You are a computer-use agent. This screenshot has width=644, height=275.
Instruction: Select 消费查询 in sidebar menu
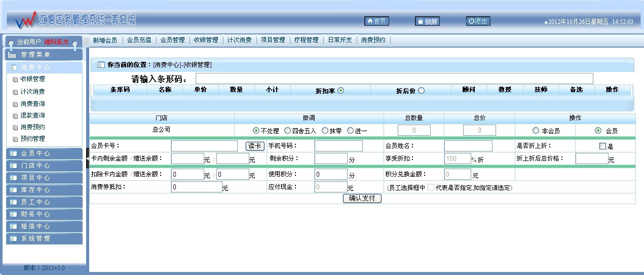(x=32, y=103)
